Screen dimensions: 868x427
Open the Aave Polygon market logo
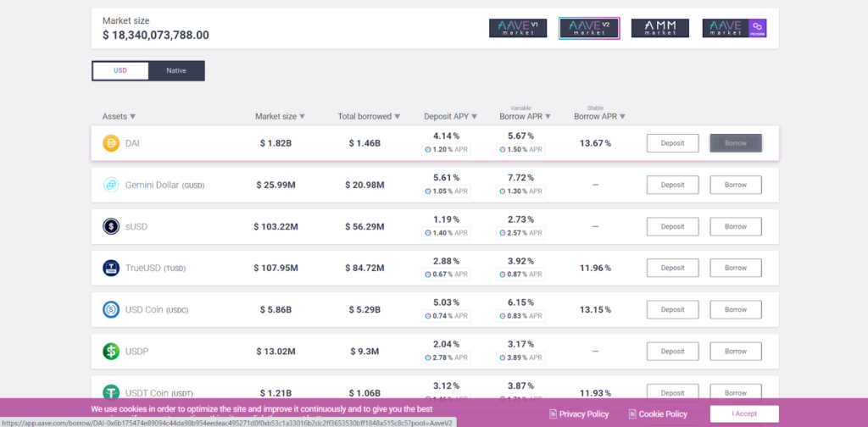[734, 28]
